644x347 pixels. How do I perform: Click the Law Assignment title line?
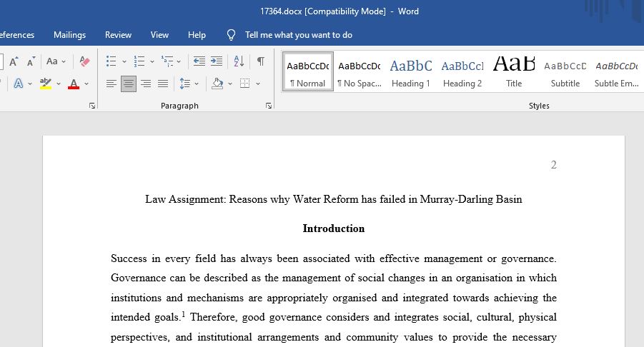[334, 199]
